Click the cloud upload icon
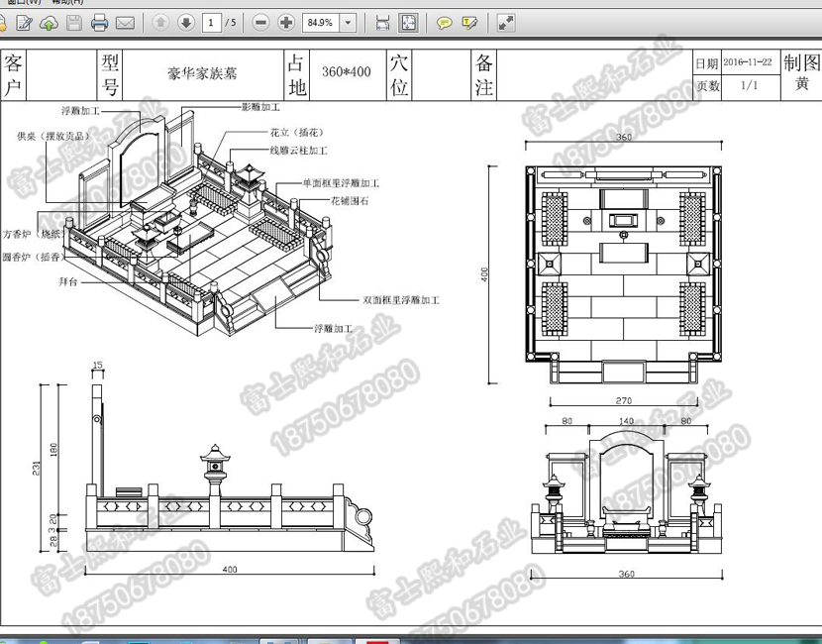Image resolution: width=822 pixels, height=644 pixels. coord(49,22)
